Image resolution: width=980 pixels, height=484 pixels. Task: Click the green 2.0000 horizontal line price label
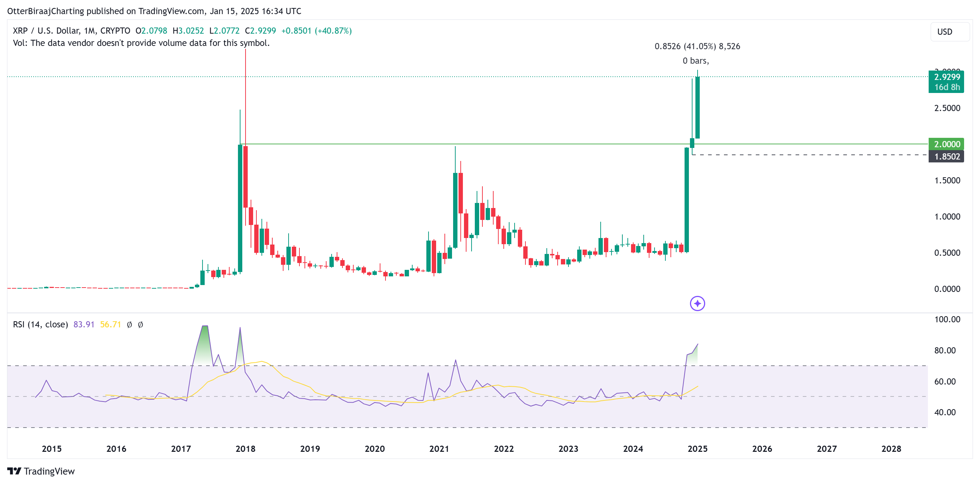(x=946, y=144)
